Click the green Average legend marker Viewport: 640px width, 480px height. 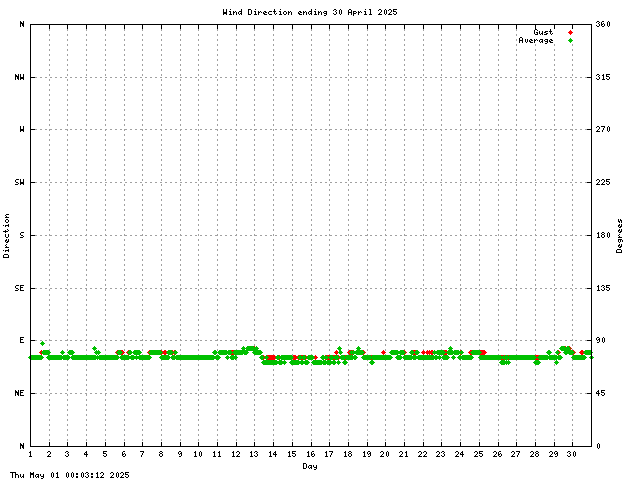point(570,40)
